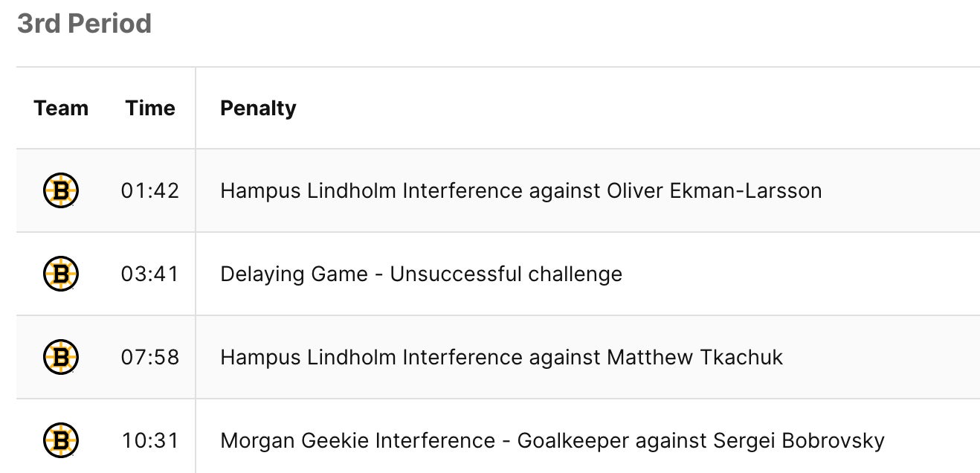This screenshot has height=473, width=980.
Task: Click Delaying Game unsuccessful challenge penalty text
Action: [421, 274]
